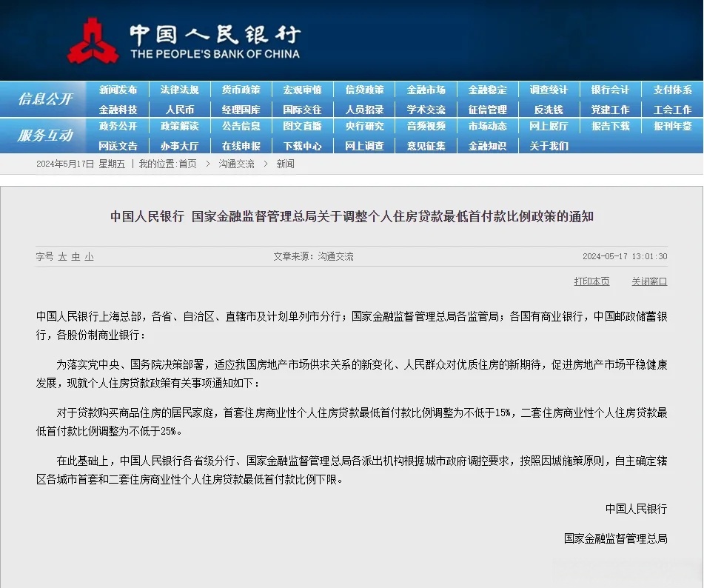Image resolution: width=704 pixels, height=588 pixels.
Task: Open the 征信管理 navigation item
Action: tap(486, 109)
